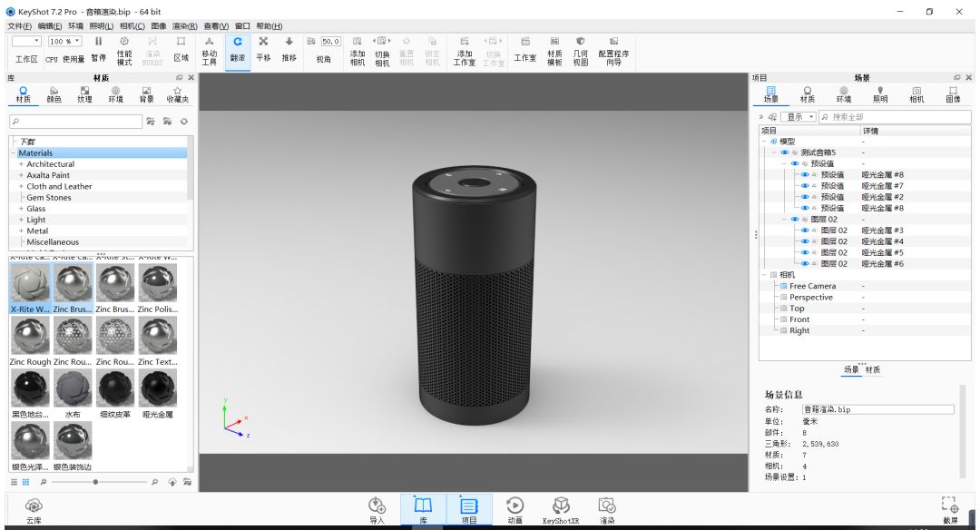Screen dimensions: 980x530
Task: Toggle eye icon for 哑光金属 #7 part
Action: pyautogui.click(x=804, y=186)
